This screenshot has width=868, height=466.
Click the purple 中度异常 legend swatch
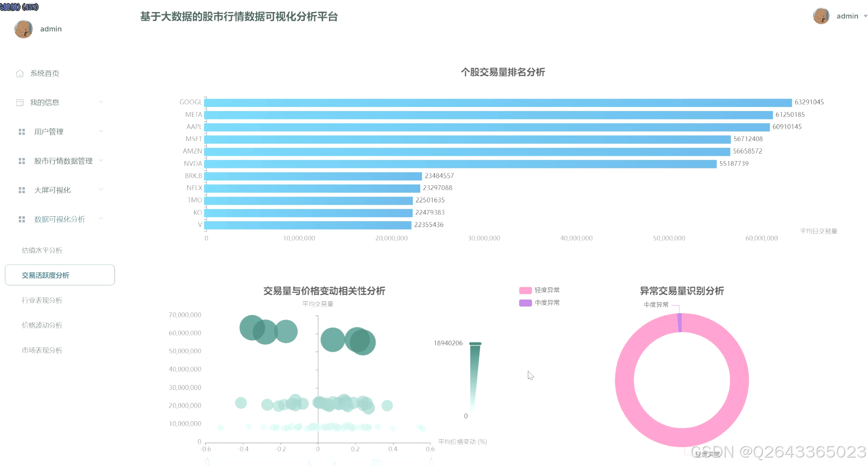tap(525, 303)
